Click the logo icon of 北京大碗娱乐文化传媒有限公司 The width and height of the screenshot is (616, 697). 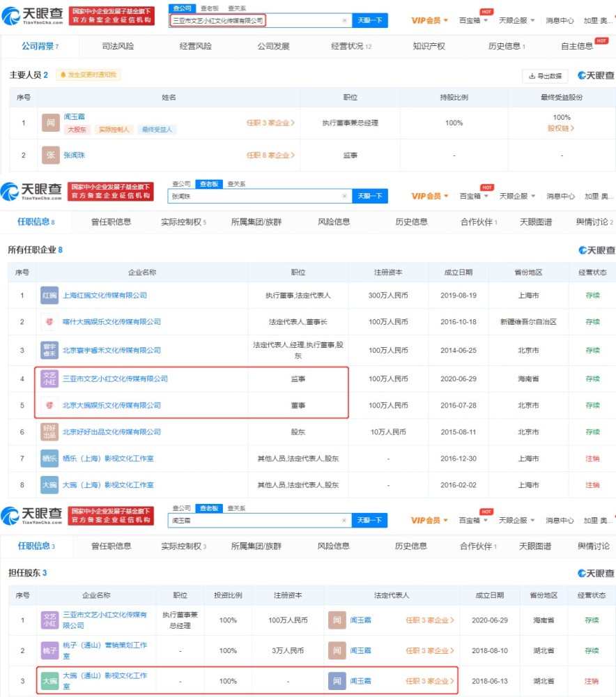49,405
